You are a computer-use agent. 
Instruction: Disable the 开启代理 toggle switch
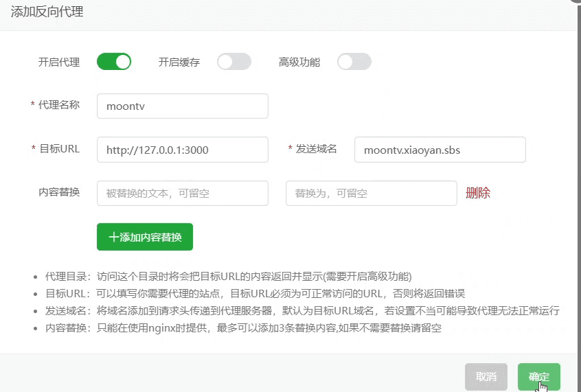coord(114,62)
